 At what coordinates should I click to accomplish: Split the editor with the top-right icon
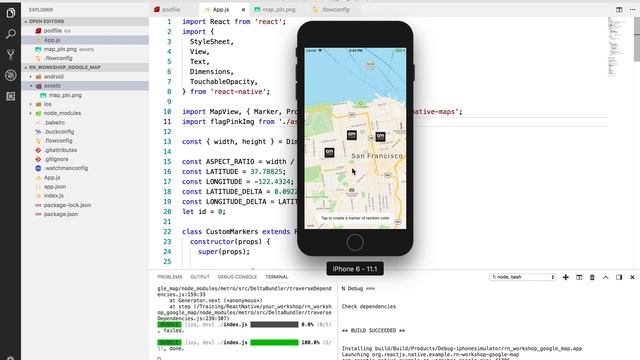click(619, 9)
